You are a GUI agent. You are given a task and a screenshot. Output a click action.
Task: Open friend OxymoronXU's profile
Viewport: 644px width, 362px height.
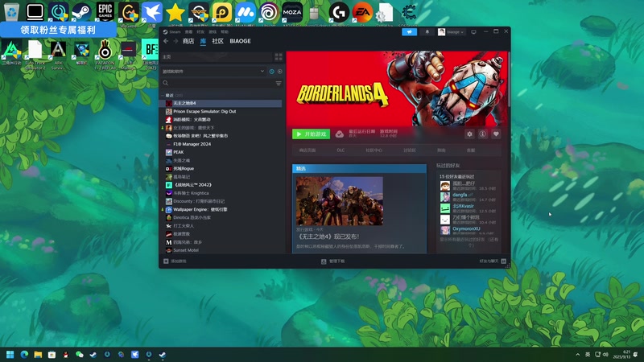[466, 228]
